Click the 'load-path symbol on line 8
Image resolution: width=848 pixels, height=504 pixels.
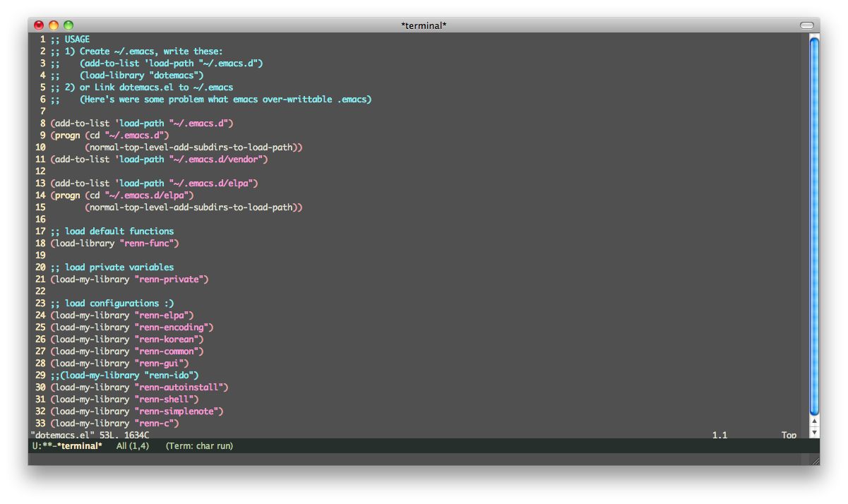[141, 123]
